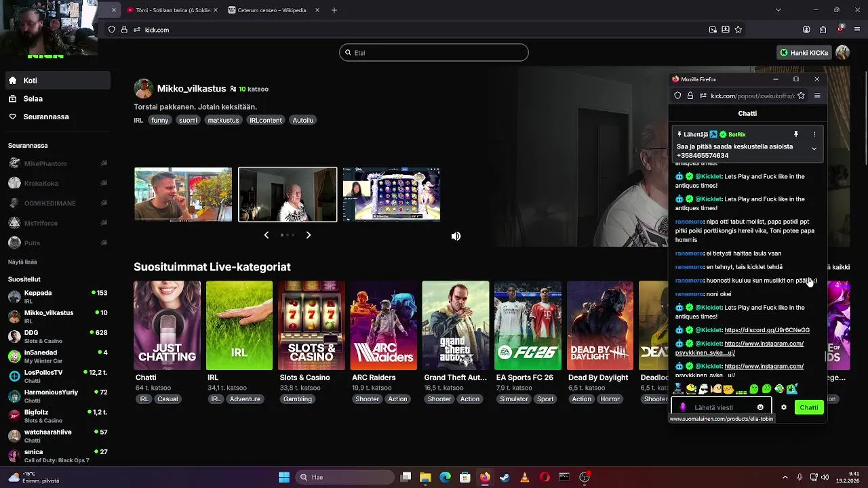Screen dimensions: 868x488
Task: Open Grand Theft Auto category card
Action: point(456,325)
